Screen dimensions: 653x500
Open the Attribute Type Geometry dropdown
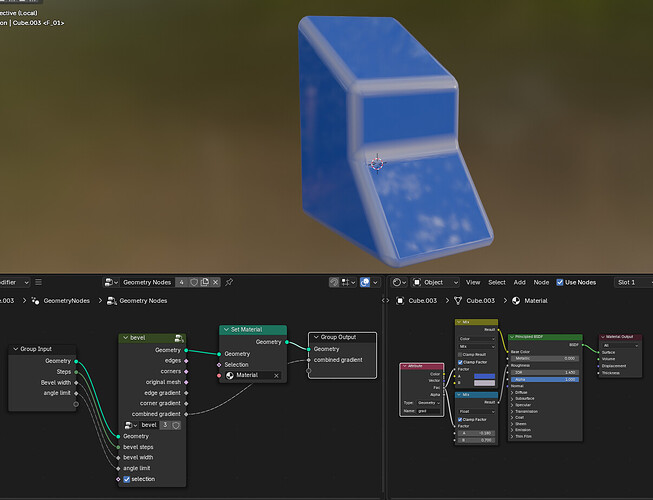(x=429, y=403)
